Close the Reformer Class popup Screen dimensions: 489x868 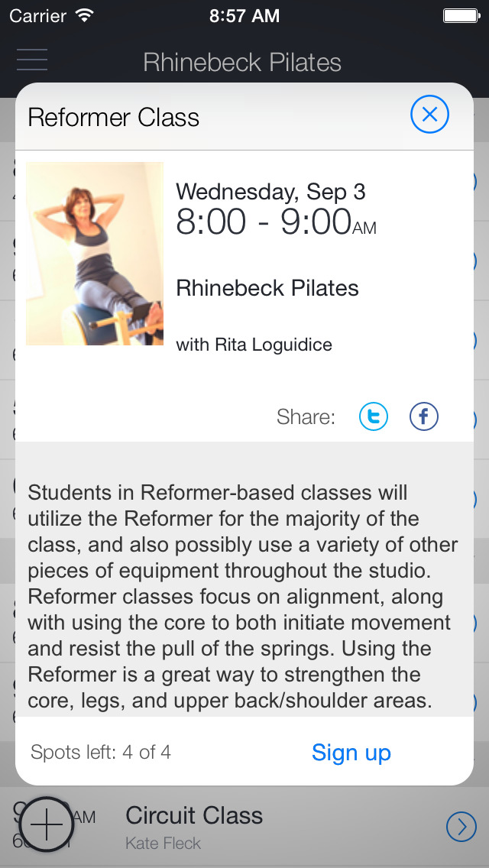(x=429, y=115)
